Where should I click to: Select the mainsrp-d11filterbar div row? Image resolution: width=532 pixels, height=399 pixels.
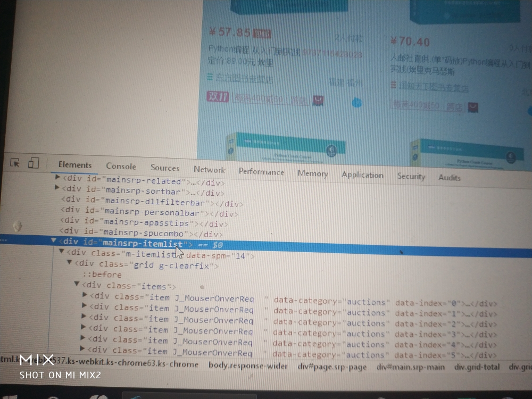point(152,202)
